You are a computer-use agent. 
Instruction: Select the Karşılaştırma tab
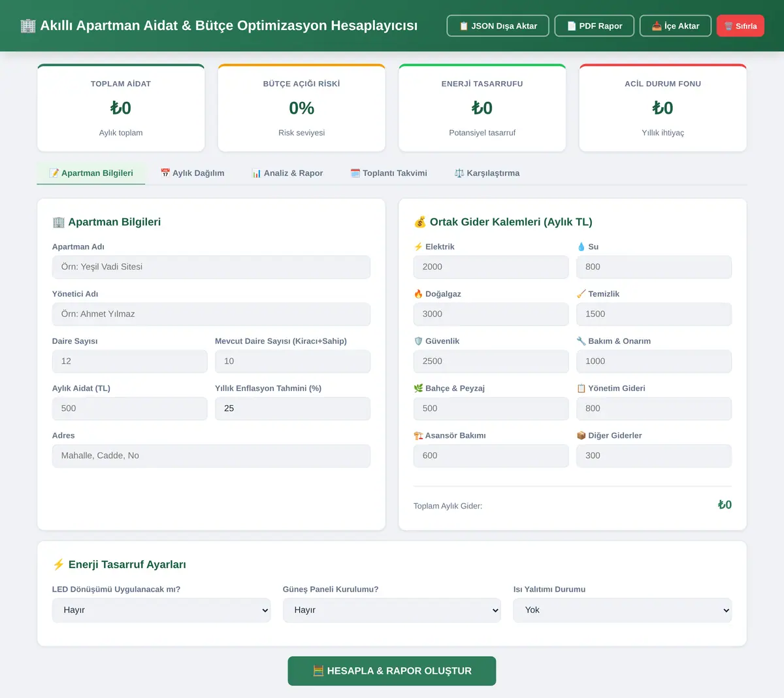coord(487,173)
